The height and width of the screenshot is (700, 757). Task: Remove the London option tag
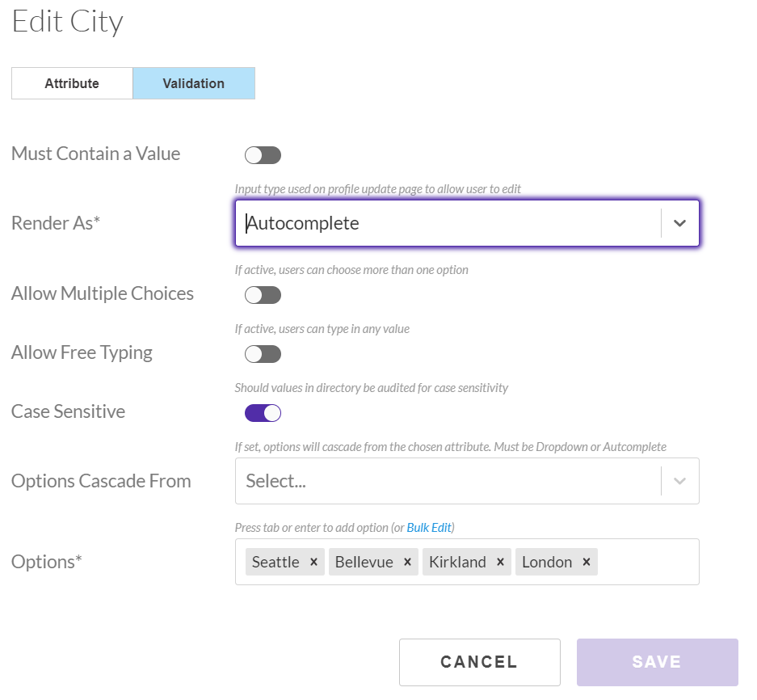point(586,562)
